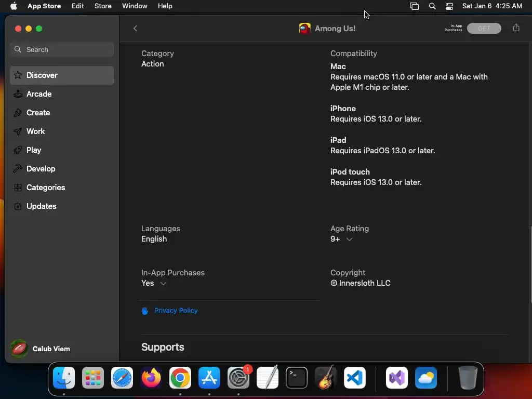
Task: Open the share sheet icon
Action: (x=516, y=28)
